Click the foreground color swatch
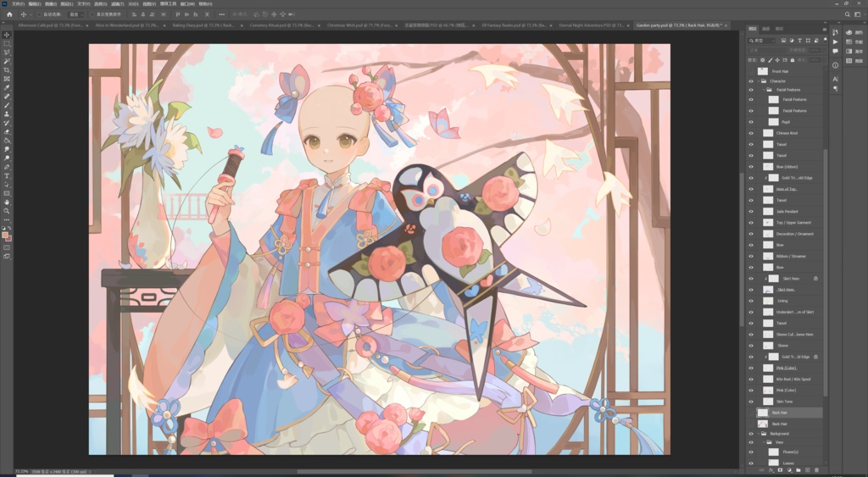Image resolution: width=868 pixels, height=477 pixels. tap(5, 236)
